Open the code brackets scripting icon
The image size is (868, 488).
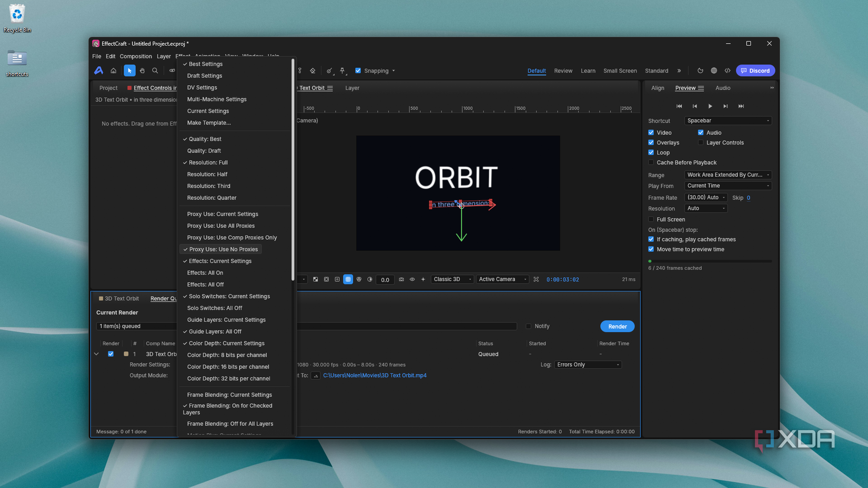[728, 70]
